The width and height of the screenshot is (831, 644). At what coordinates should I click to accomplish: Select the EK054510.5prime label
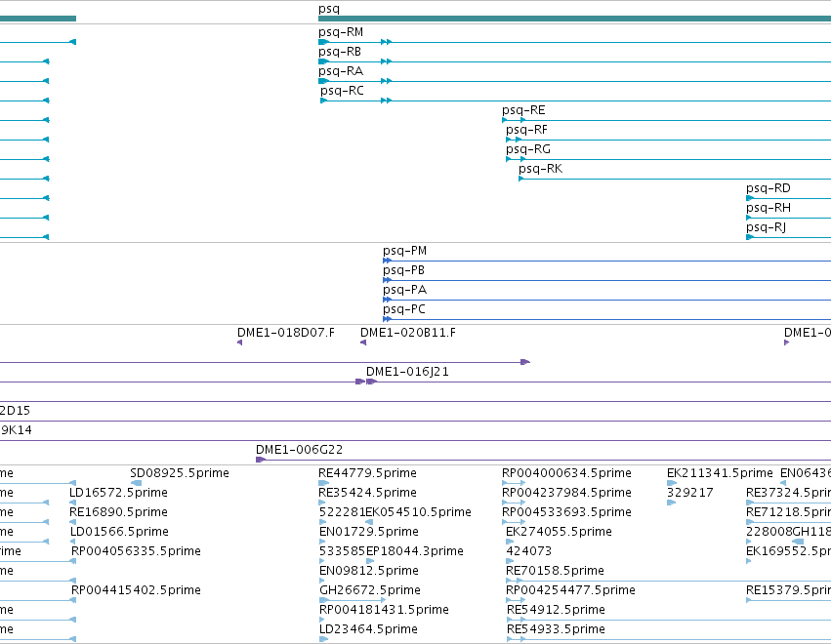tap(419, 512)
